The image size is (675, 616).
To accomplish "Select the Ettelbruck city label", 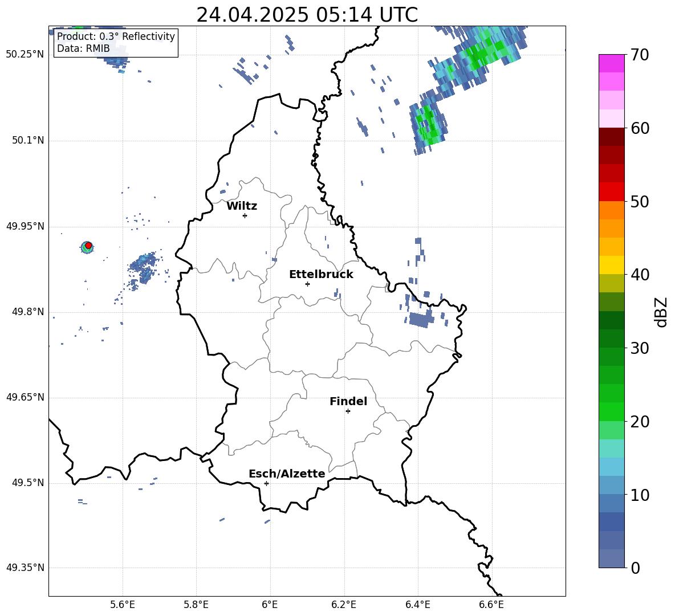I will [x=321, y=275].
